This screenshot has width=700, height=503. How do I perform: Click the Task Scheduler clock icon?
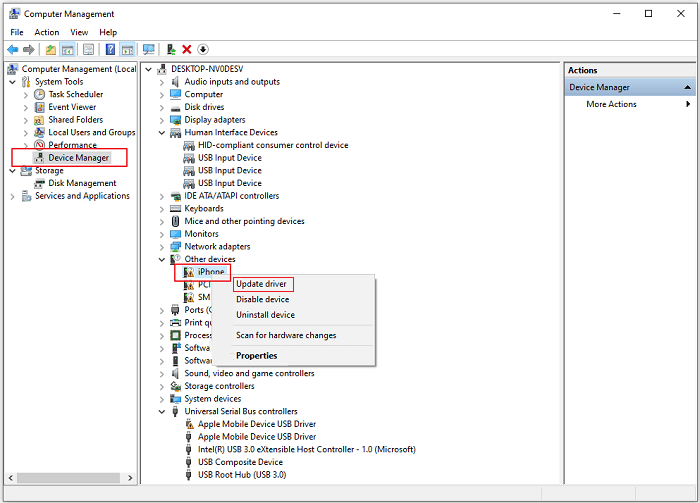coord(40,94)
